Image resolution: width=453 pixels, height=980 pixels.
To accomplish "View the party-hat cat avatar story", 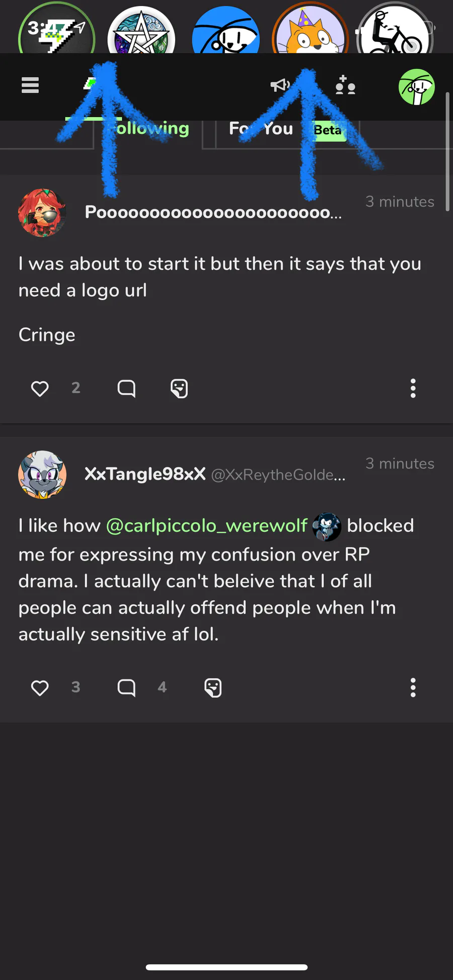I will (310, 31).
